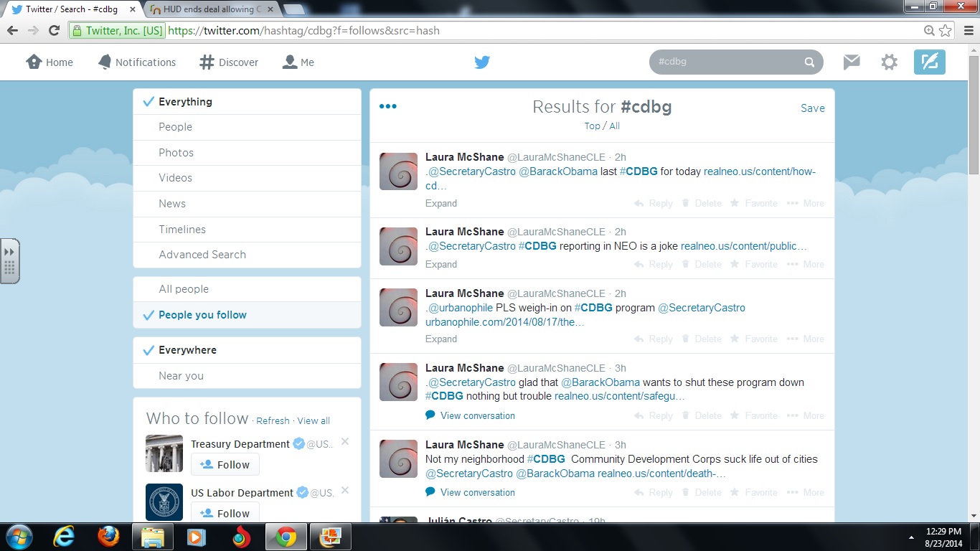Image resolution: width=980 pixels, height=551 pixels.
Task: Open the Me profile icon
Action: [290, 62]
